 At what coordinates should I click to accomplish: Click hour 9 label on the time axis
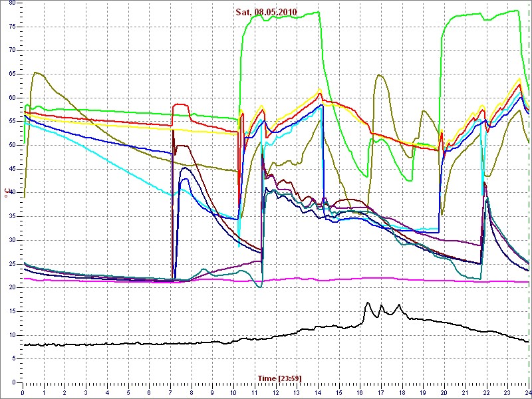(x=213, y=393)
